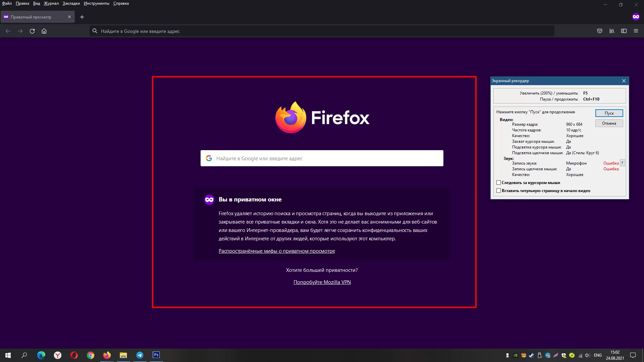Click the Steam tray icon
644x362 pixels.
coord(532,356)
